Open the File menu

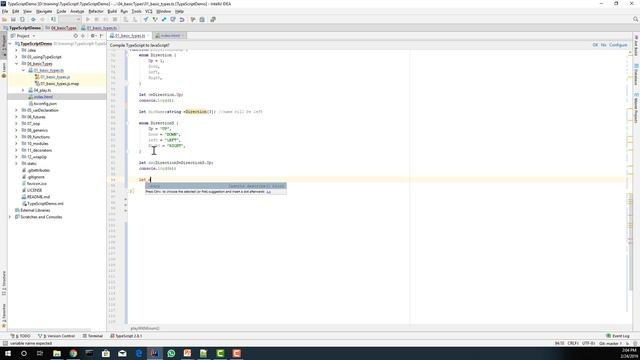click(5, 11)
